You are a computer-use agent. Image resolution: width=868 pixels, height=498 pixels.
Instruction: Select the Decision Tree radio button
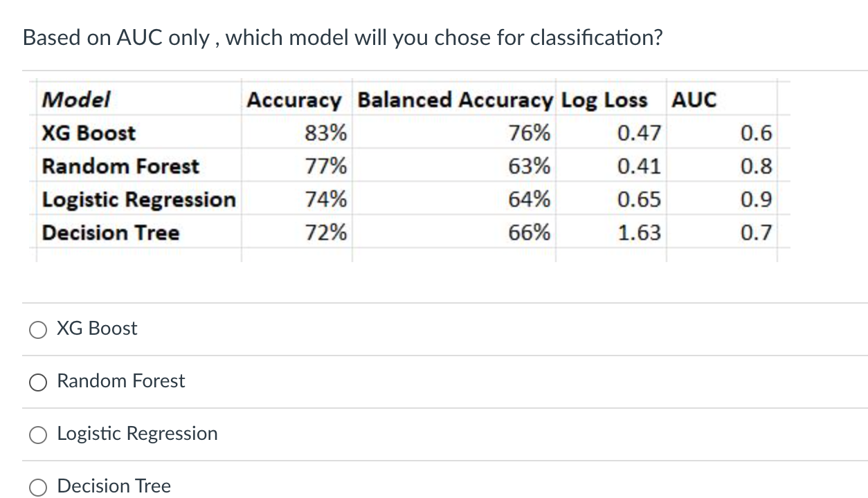[x=38, y=488]
